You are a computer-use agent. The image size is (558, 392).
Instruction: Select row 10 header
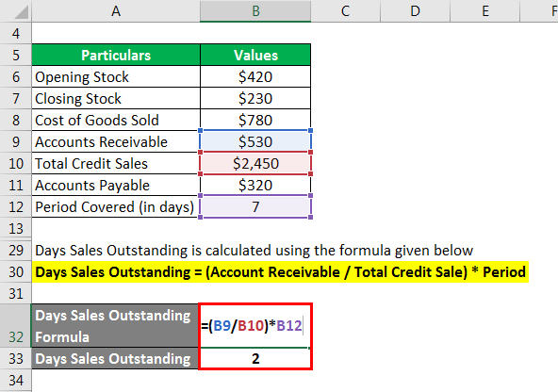[16, 164]
